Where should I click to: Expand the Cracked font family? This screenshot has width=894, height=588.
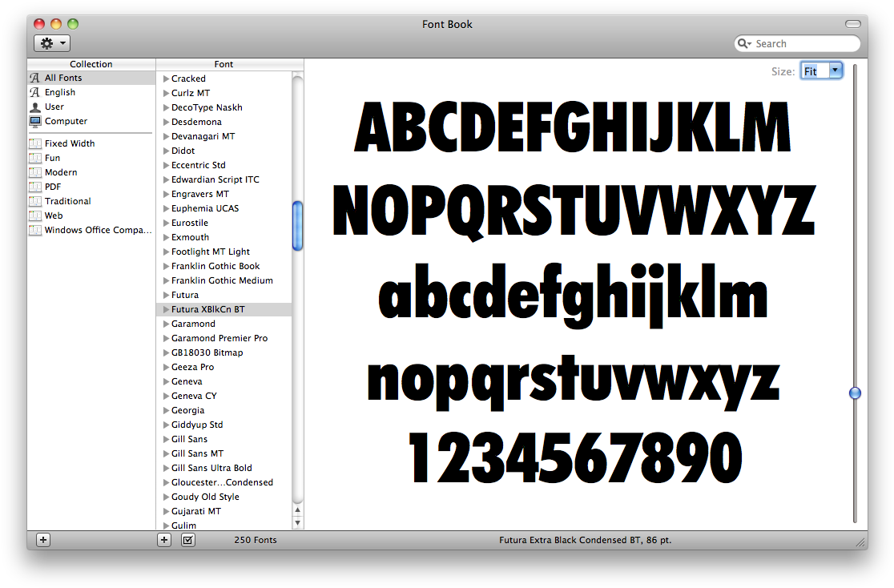pos(167,79)
